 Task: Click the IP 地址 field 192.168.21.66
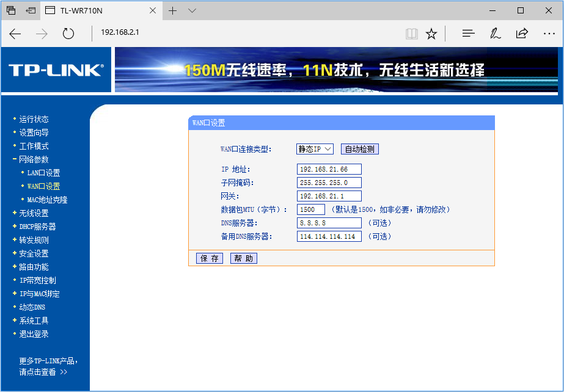329,169
